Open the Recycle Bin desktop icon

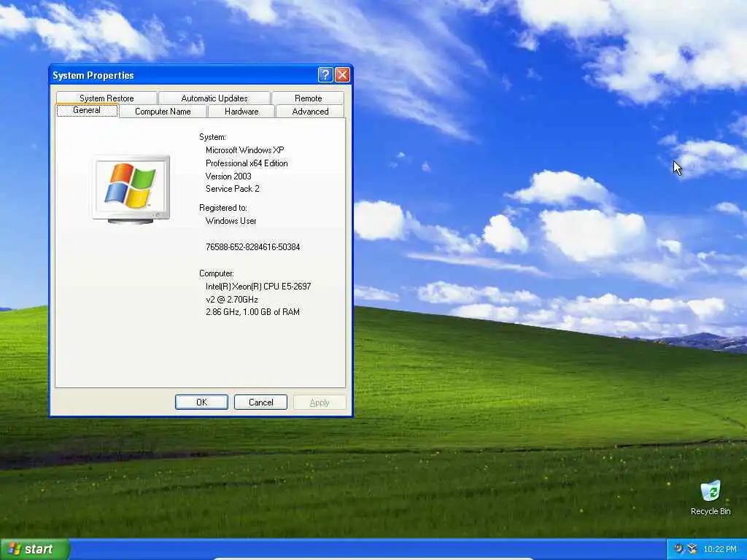click(x=711, y=497)
